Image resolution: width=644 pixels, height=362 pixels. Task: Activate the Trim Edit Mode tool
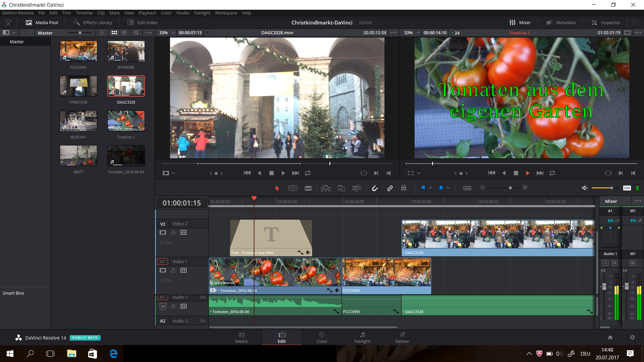point(292,188)
